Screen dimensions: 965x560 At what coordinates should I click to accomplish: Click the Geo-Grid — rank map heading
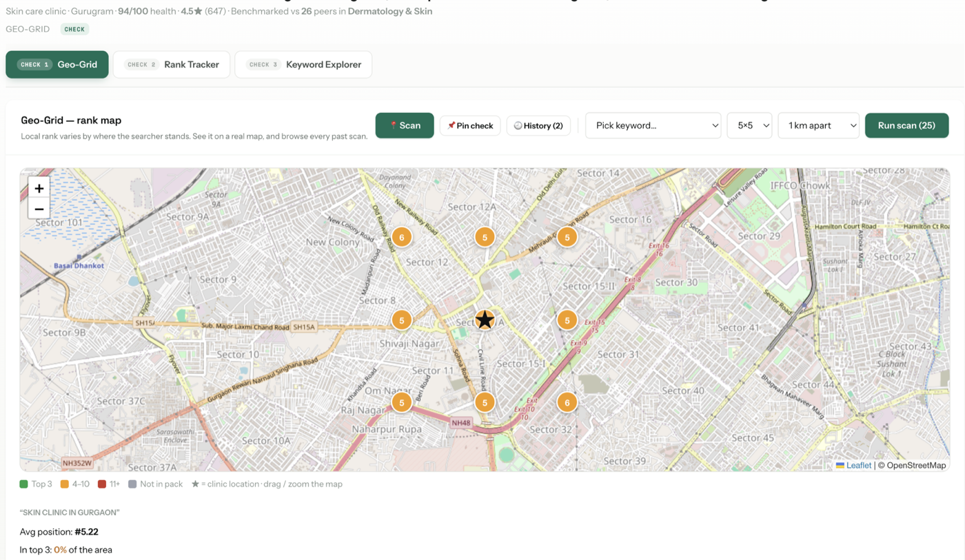click(71, 120)
